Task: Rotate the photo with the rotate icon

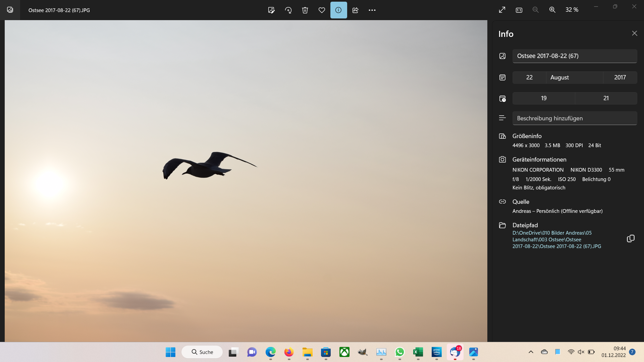Action: 288,10
